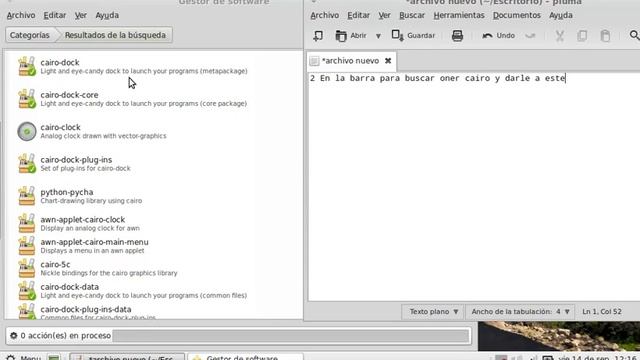The height and width of the screenshot is (360, 640).
Task: Select the awn-applet-cairo-clock package name
Action: point(82,220)
